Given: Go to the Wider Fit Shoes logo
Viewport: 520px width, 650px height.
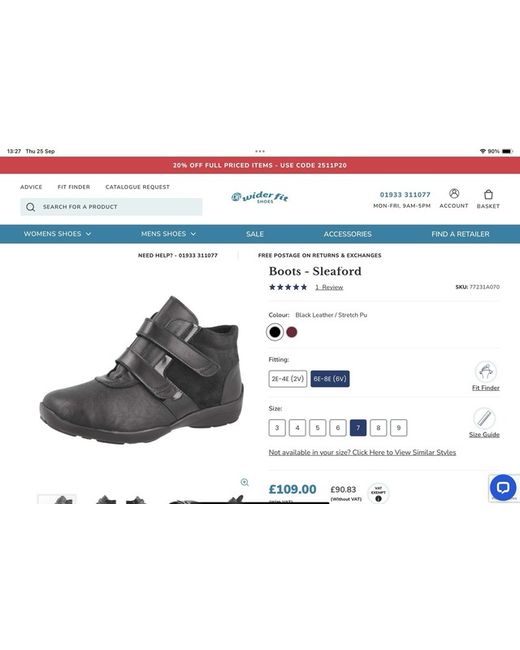Looking at the screenshot, I should point(260,197).
